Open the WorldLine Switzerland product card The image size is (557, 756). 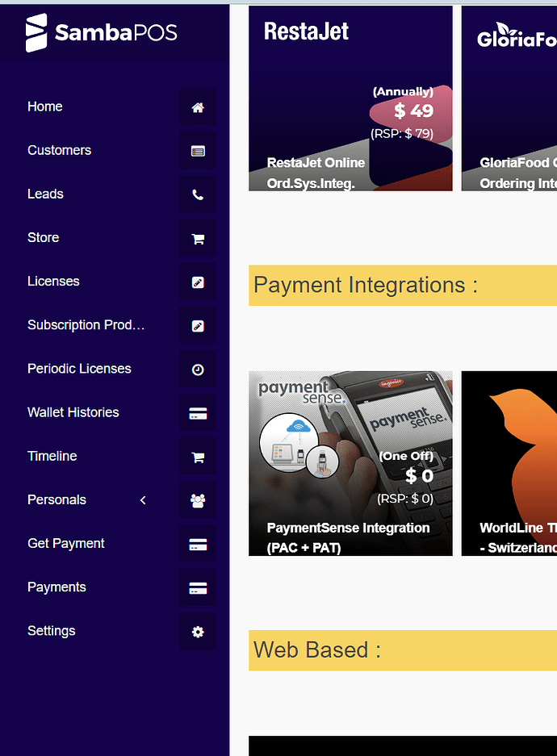point(509,463)
